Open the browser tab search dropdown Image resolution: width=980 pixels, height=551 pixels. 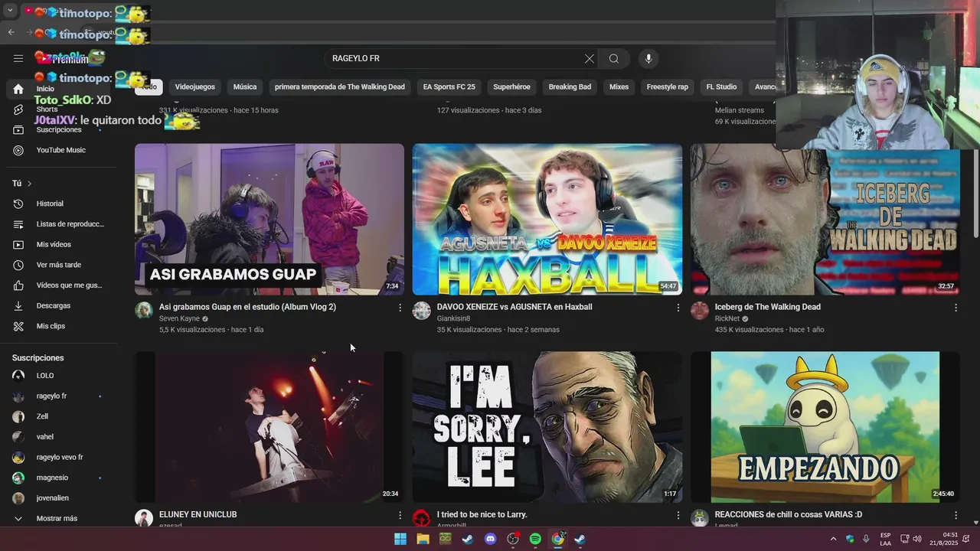[x=10, y=11]
